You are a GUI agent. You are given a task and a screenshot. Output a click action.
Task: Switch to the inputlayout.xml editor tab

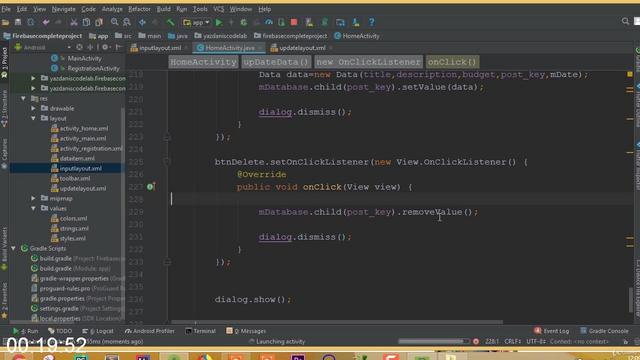pos(160,48)
